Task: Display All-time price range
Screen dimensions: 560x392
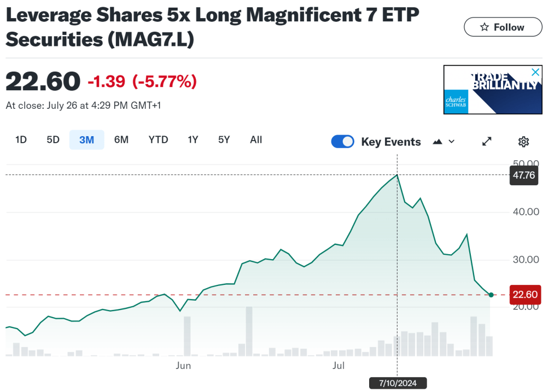Action: coord(256,139)
